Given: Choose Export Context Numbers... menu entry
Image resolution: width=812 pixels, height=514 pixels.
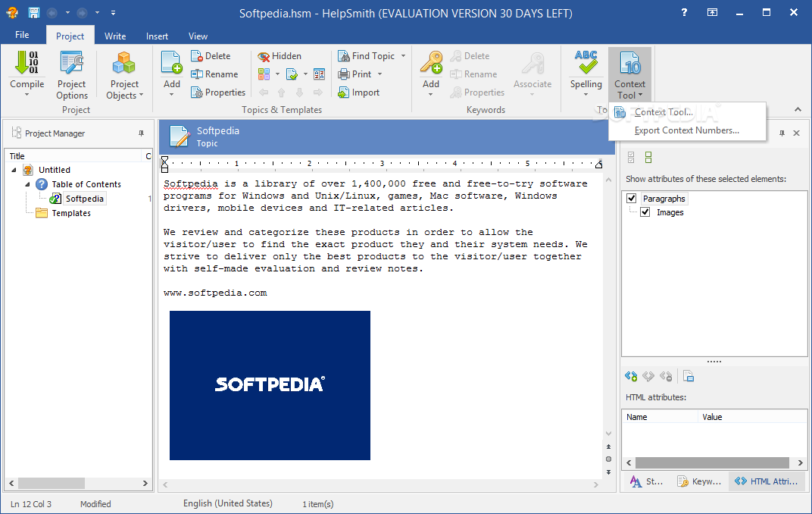Looking at the screenshot, I should (687, 130).
